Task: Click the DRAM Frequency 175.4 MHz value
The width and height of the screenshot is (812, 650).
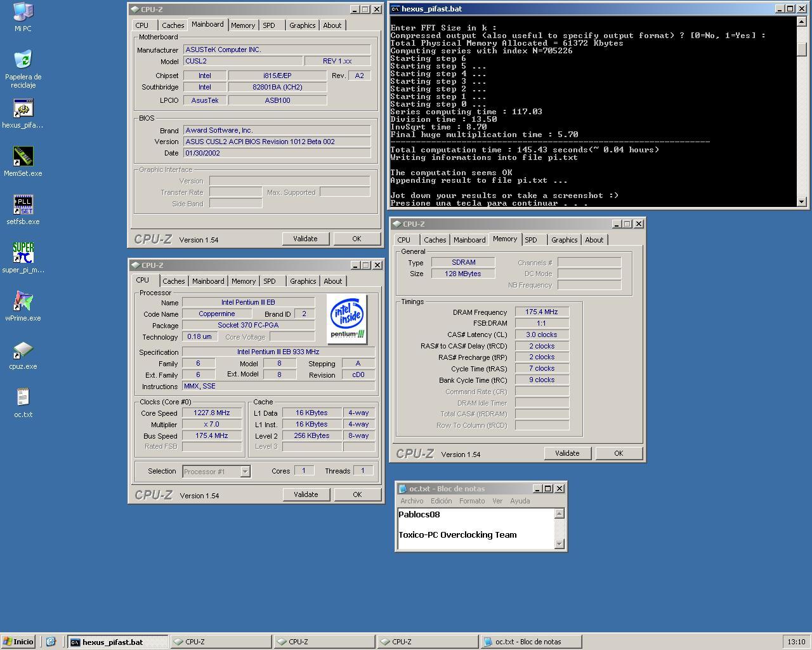Action: pyautogui.click(x=542, y=312)
